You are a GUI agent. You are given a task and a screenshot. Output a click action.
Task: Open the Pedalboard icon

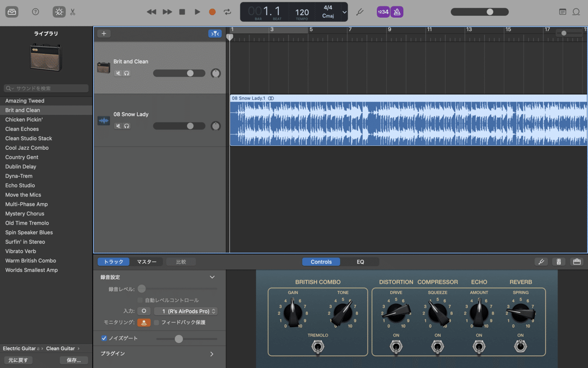pos(576,262)
